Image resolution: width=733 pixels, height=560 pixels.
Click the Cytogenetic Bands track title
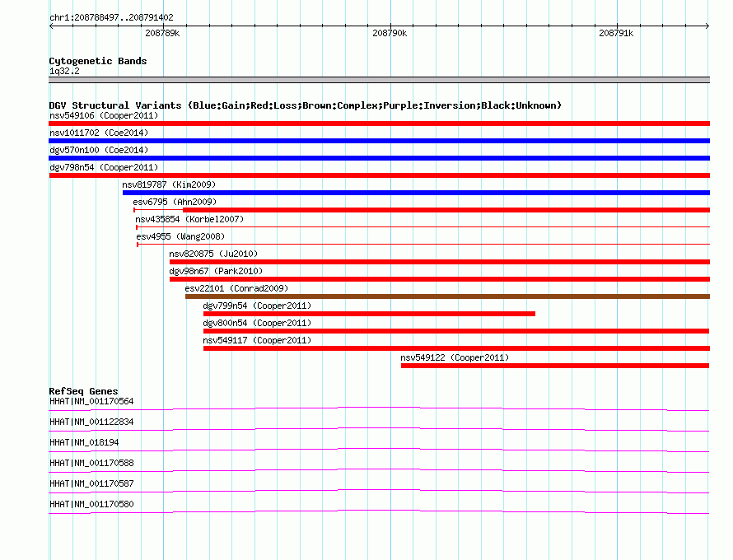click(x=98, y=61)
